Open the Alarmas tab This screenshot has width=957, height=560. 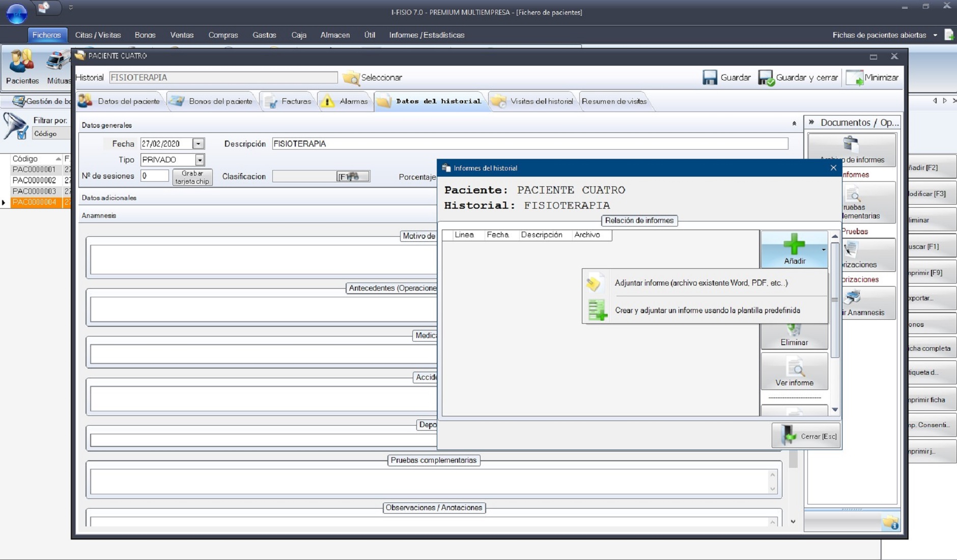(345, 101)
